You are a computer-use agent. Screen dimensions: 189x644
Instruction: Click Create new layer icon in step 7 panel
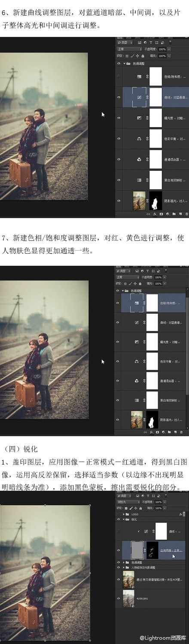175,432
